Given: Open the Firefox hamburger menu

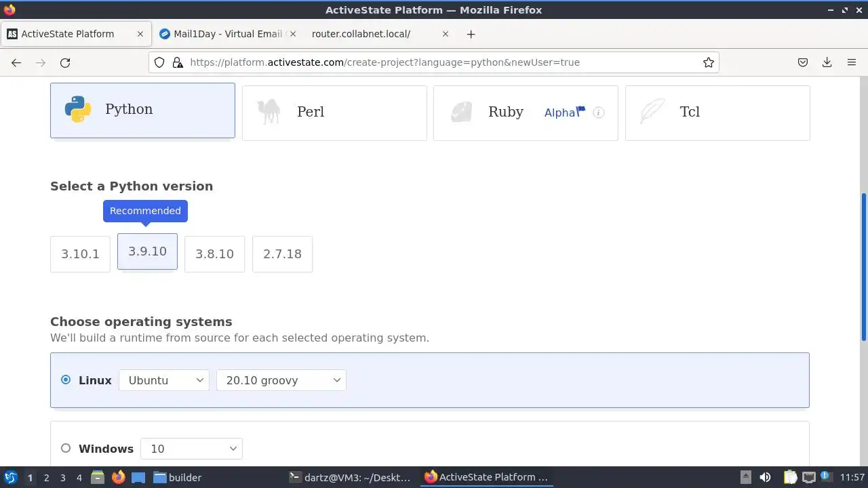Looking at the screenshot, I should (x=852, y=62).
